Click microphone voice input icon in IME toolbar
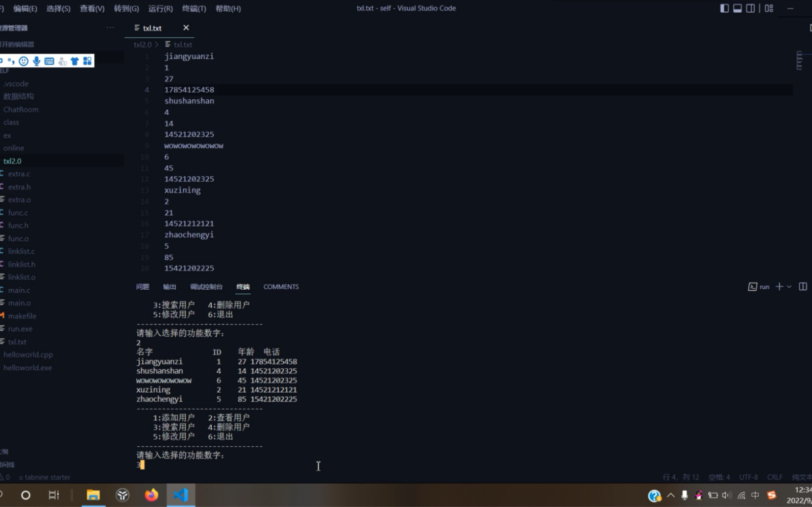812x507 pixels. (36, 61)
